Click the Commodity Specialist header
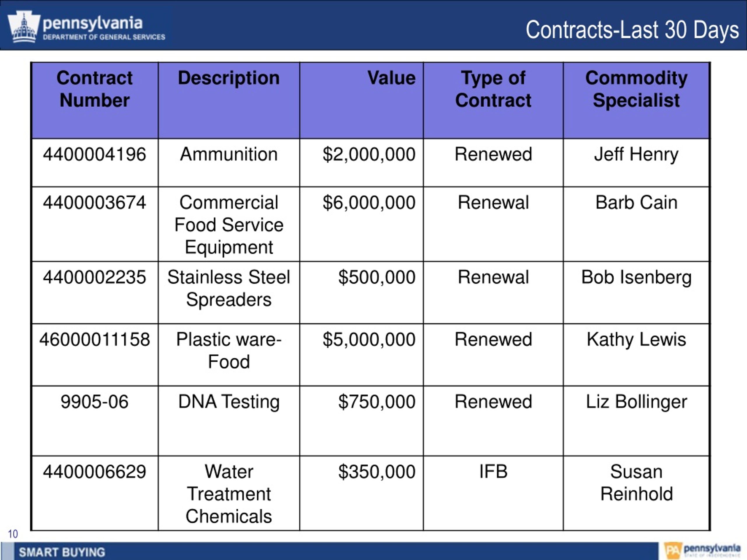747x560 pixels. click(x=637, y=100)
